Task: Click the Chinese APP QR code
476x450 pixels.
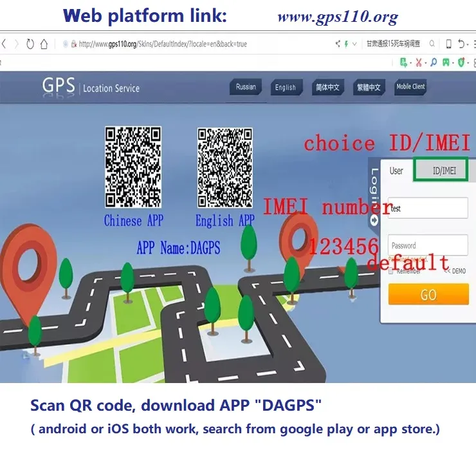Action: (133, 167)
